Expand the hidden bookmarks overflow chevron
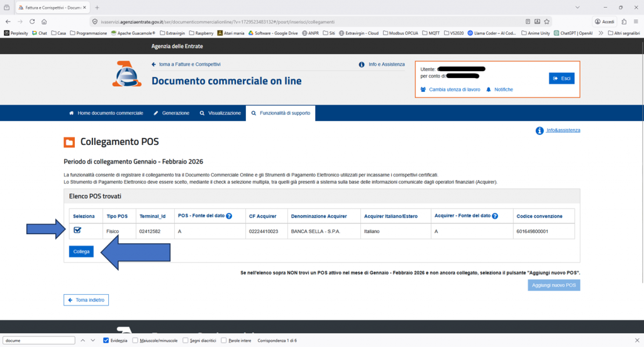Screen dimensions: 644x347 601,33
